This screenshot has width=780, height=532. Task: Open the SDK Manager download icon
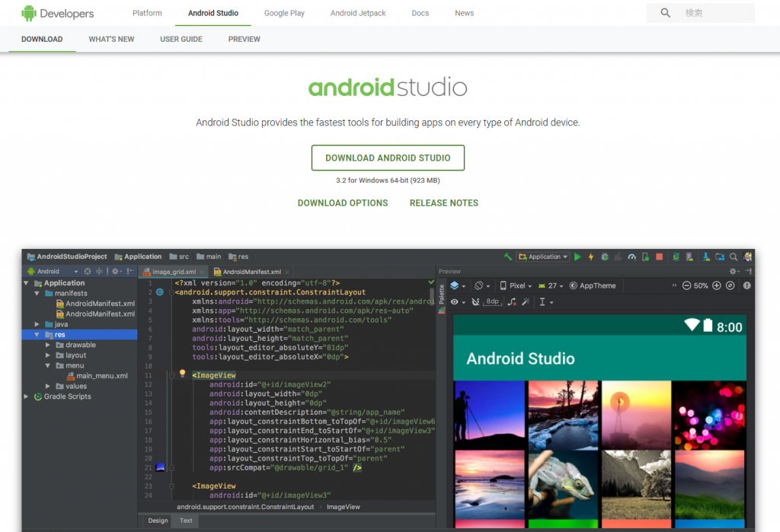click(x=706, y=256)
